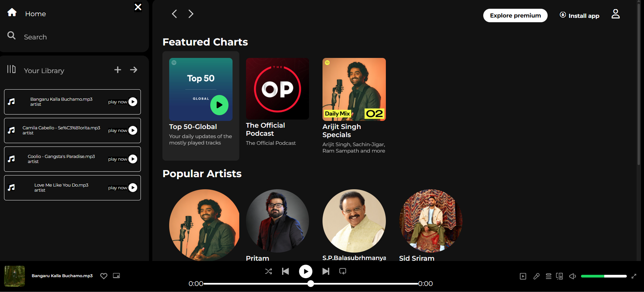Open the connect to a device icon
644x292 pixels.
point(559,276)
